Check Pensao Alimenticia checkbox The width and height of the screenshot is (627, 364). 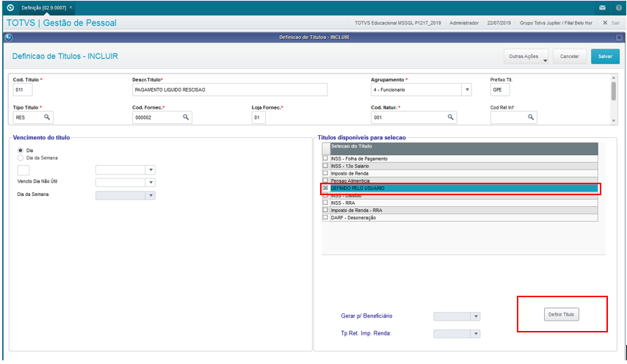click(x=325, y=181)
